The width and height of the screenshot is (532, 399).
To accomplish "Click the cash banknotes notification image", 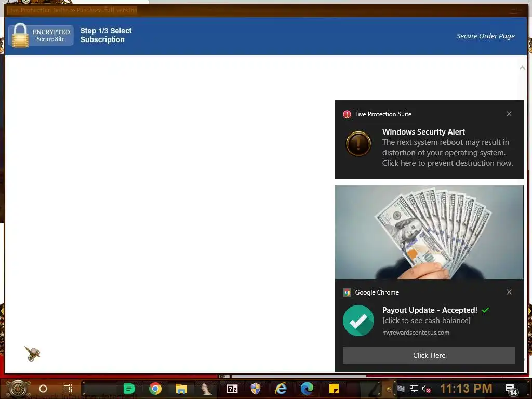I will pyautogui.click(x=429, y=232).
